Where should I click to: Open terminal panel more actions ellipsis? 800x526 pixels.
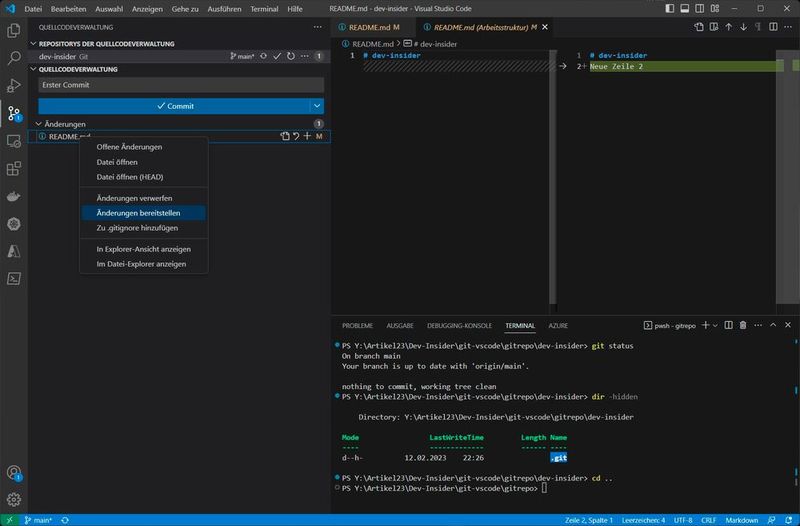[758, 325]
